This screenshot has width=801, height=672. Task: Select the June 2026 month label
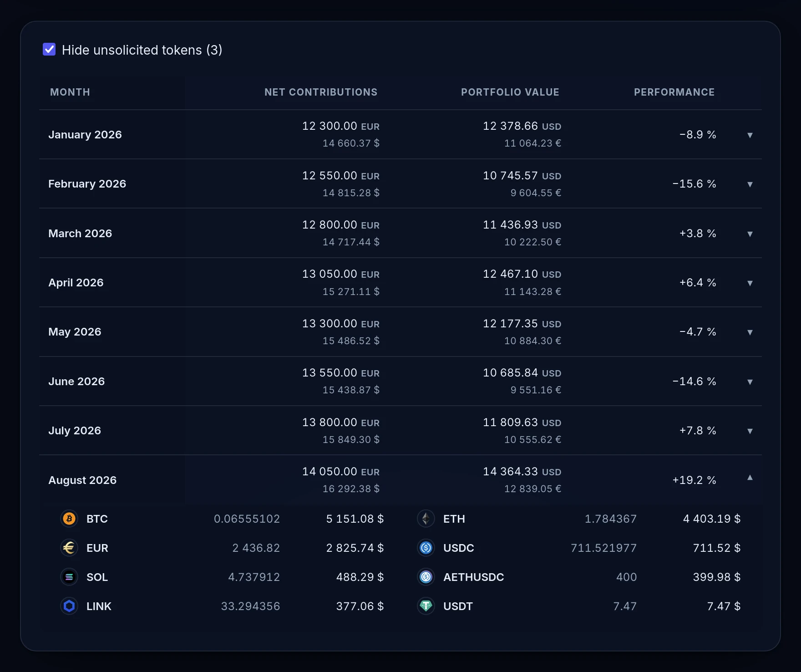[x=76, y=382]
